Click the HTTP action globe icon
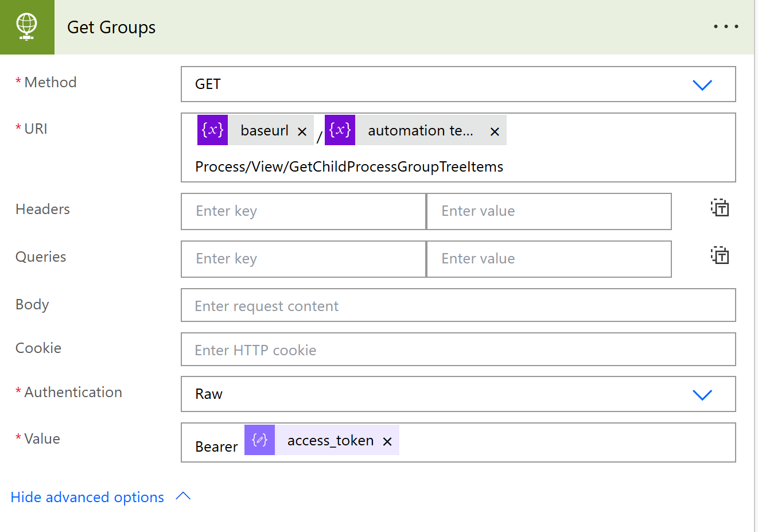 tap(27, 27)
